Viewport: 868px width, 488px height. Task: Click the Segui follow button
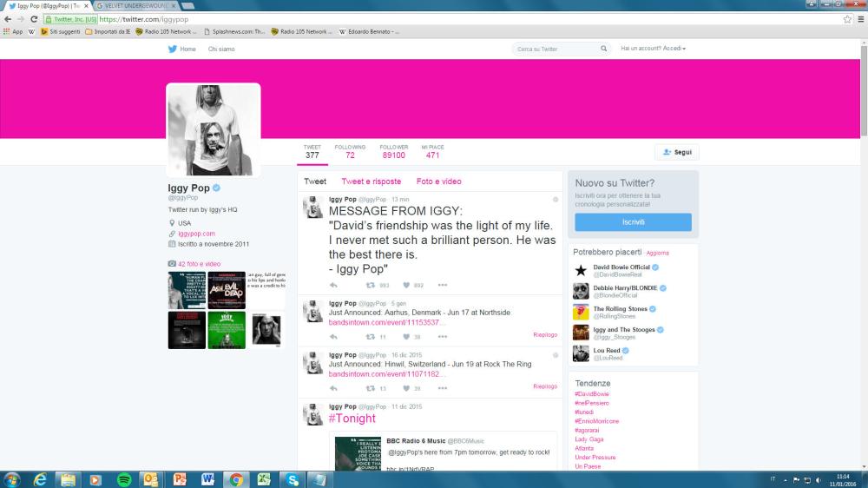click(676, 152)
